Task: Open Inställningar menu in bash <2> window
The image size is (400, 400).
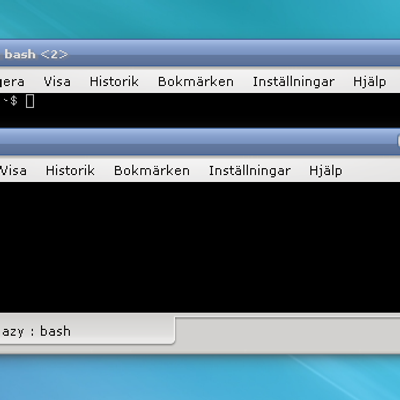Action: tap(293, 82)
